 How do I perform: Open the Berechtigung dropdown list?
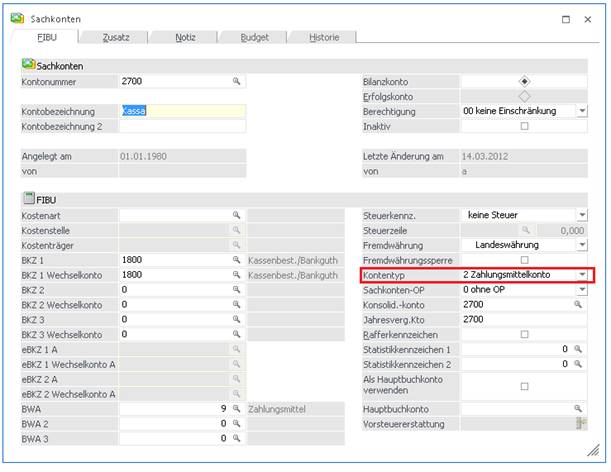pos(581,111)
